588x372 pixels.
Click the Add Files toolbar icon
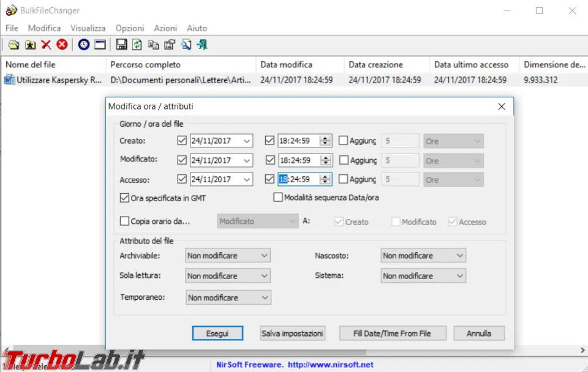pos(13,45)
